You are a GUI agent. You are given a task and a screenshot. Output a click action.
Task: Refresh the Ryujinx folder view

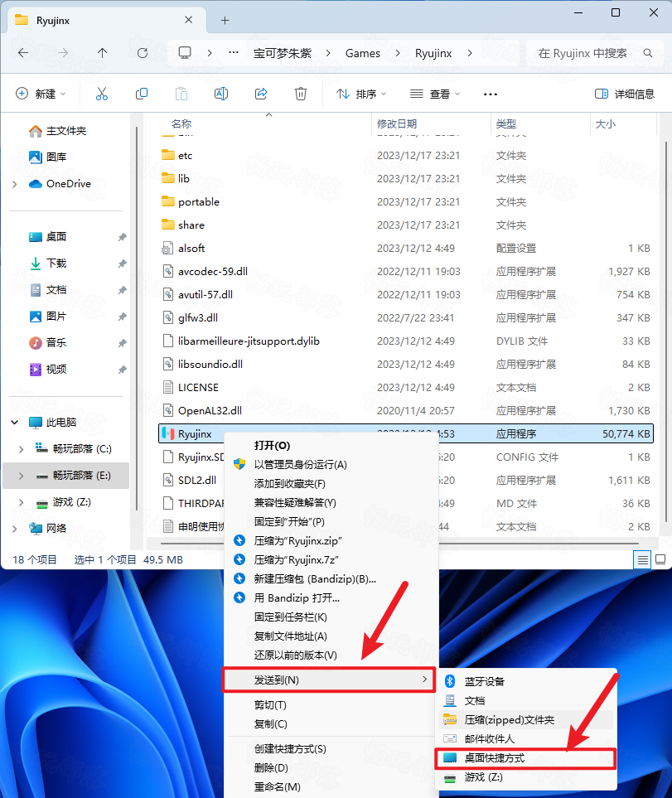(x=143, y=53)
